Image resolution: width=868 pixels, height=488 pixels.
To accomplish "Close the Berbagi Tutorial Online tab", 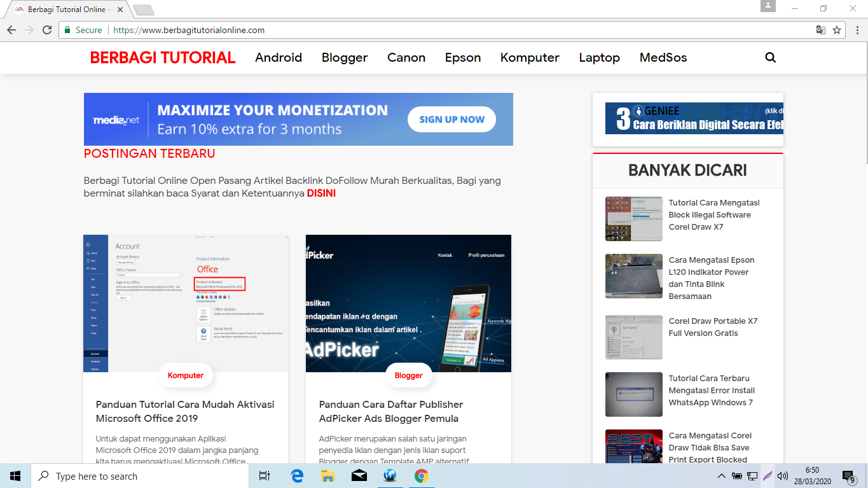I will (120, 10).
